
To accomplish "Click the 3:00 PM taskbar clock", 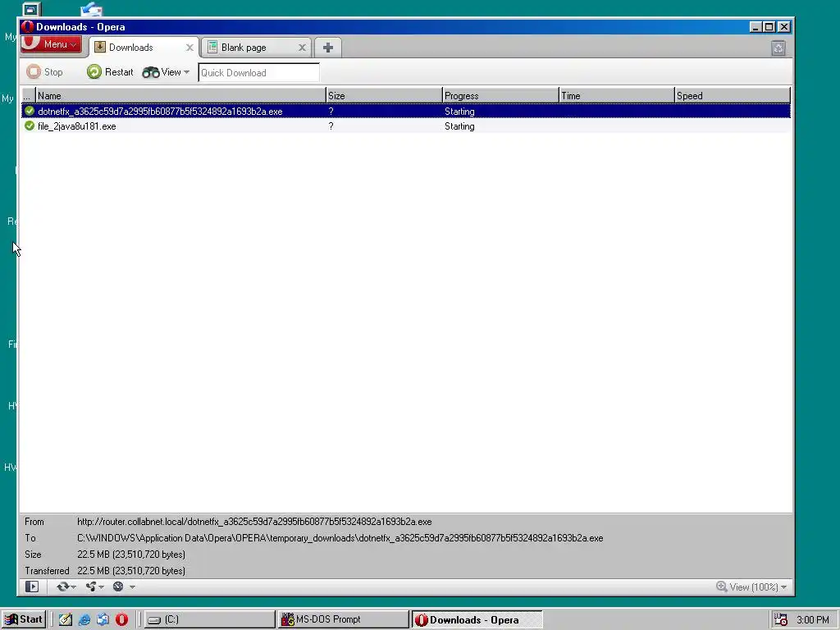I will 813,620.
